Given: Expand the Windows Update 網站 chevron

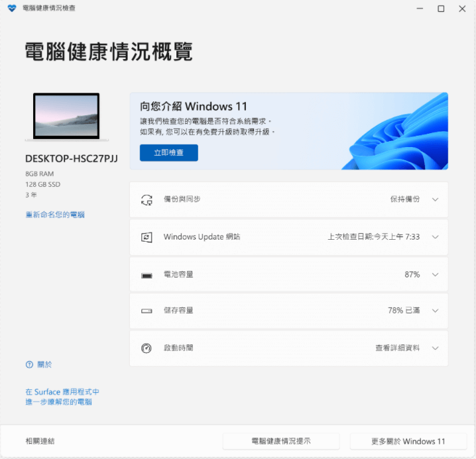Looking at the screenshot, I should 436,237.
